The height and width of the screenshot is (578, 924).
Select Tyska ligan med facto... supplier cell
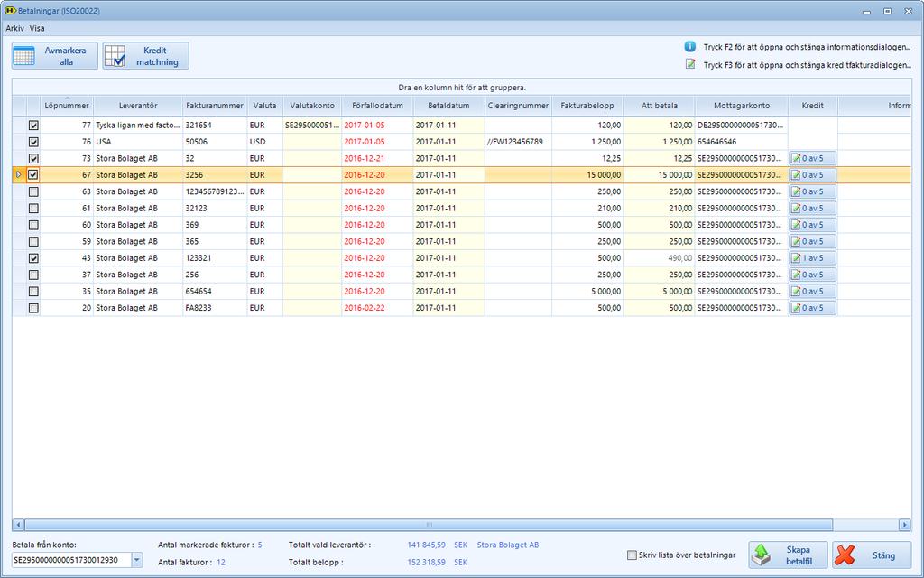[x=138, y=125]
